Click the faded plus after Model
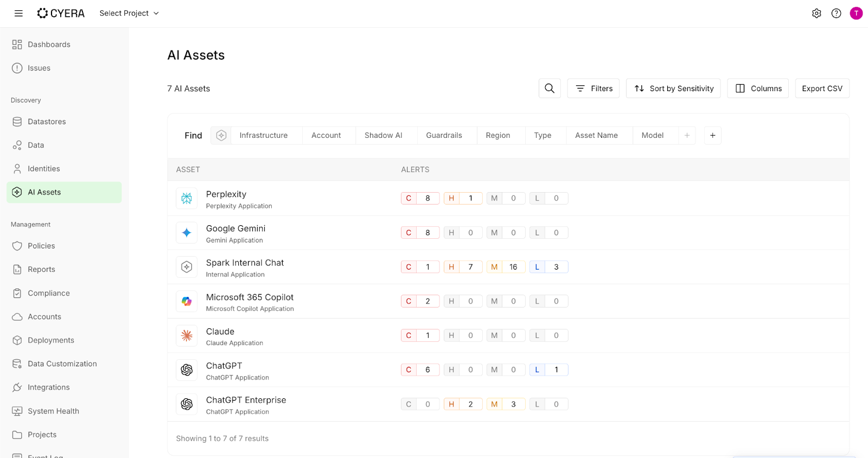Viewport: 868px width, 458px height. coord(687,135)
